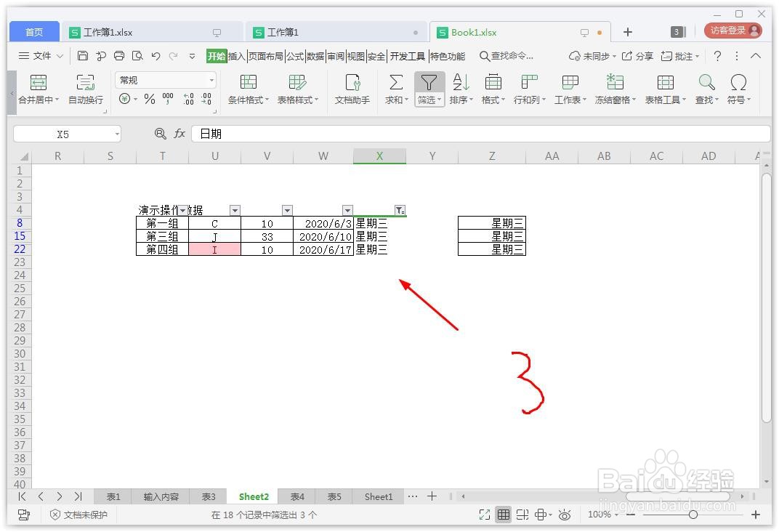Click the Find Command (查找命令) search box
The height and width of the screenshot is (532, 779).
(x=506, y=56)
